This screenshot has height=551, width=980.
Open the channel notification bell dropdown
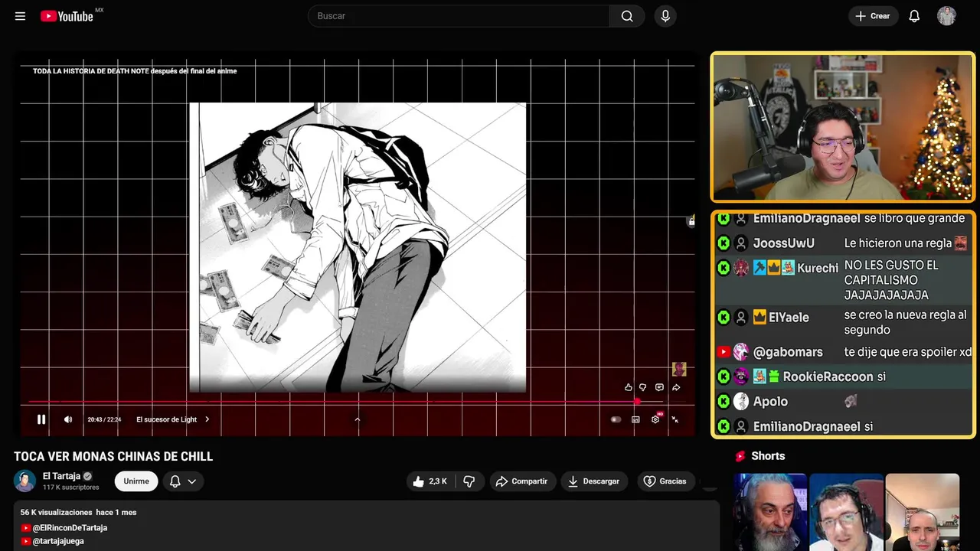[183, 481]
